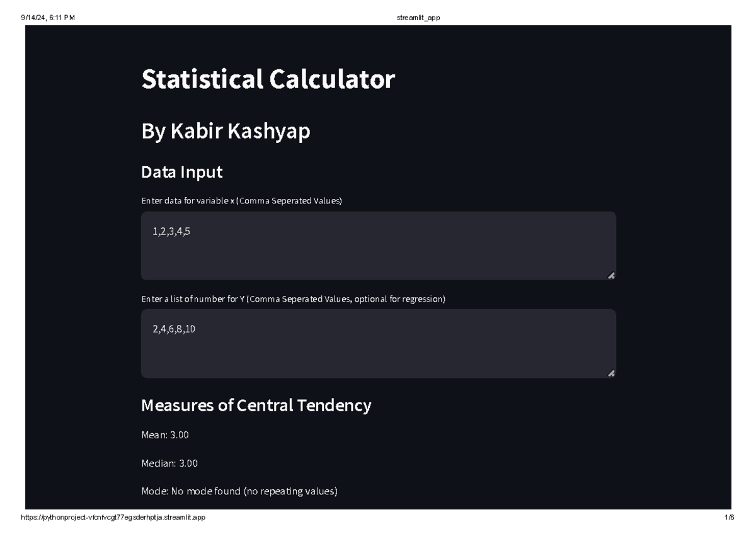The height and width of the screenshot is (534, 756).
Task: Select the value 1,2,3,4,5 in the X field
Action: point(171,230)
